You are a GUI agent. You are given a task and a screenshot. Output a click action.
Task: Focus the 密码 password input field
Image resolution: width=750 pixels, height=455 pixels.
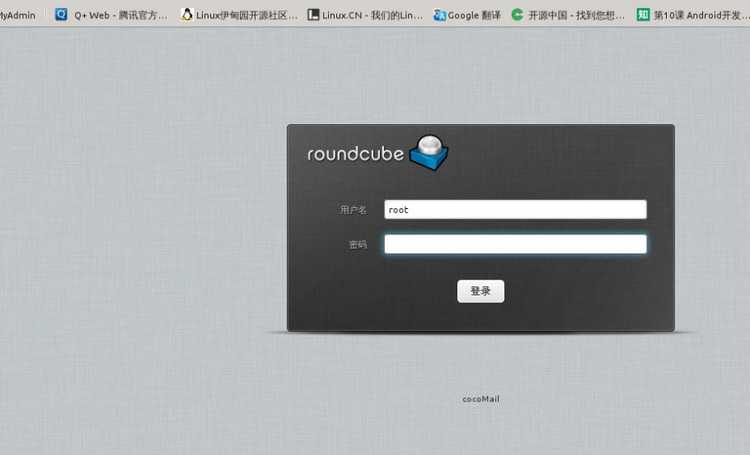coord(515,244)
